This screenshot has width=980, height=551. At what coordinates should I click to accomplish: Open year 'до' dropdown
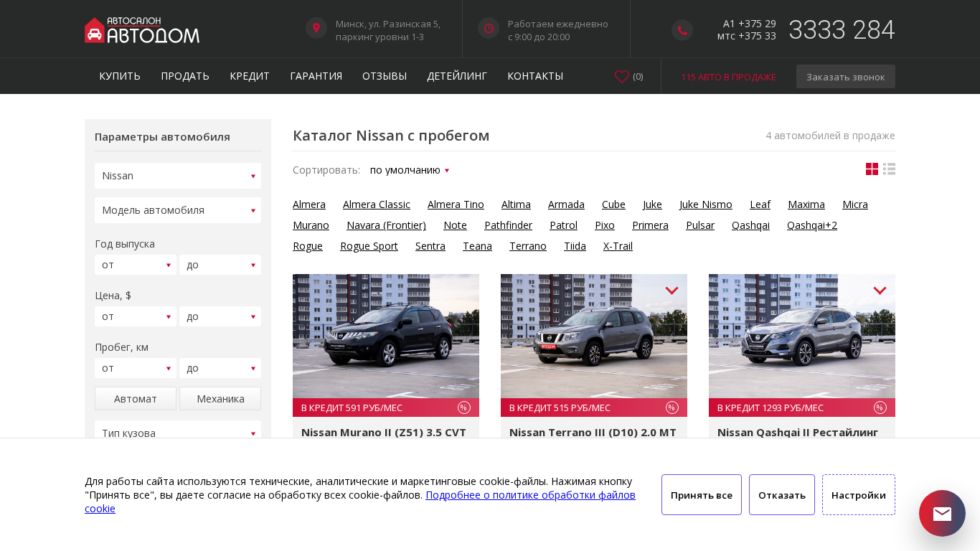[220, 265]
